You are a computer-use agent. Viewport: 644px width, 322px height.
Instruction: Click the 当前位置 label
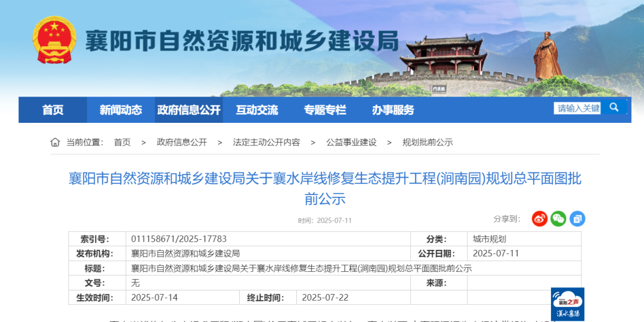click(x=85, y=143)
